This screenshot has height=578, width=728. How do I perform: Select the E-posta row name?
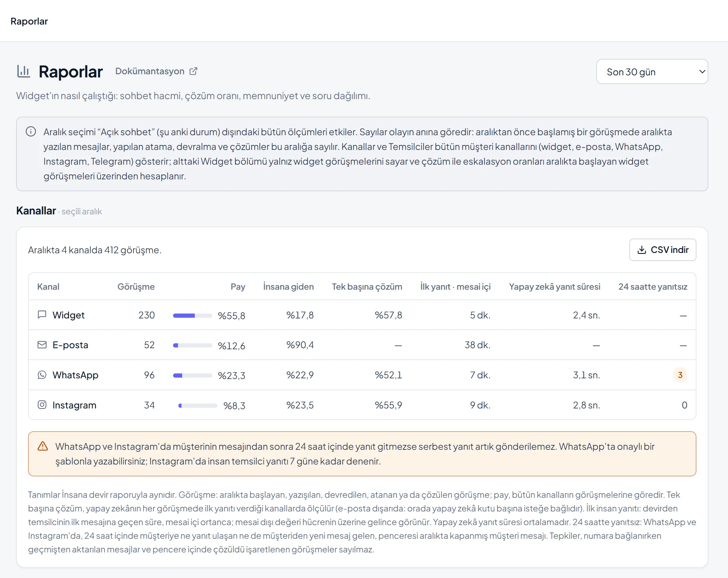click(70, 345)
